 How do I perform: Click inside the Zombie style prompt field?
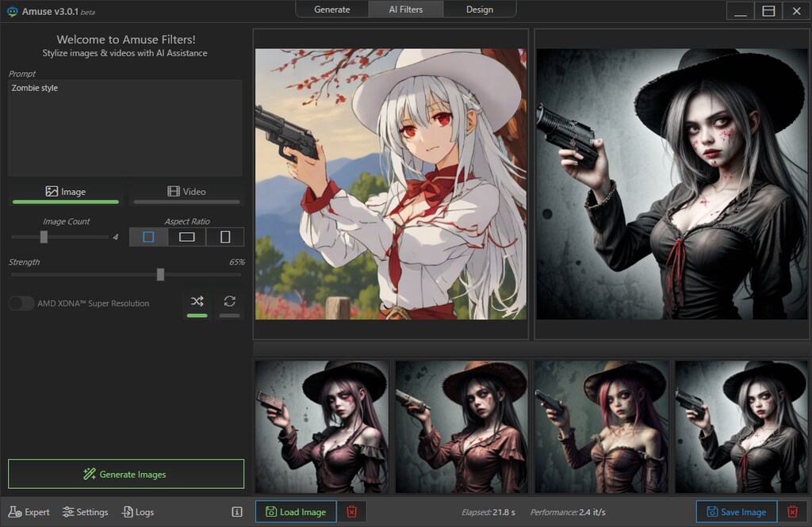tap(124, 127)
